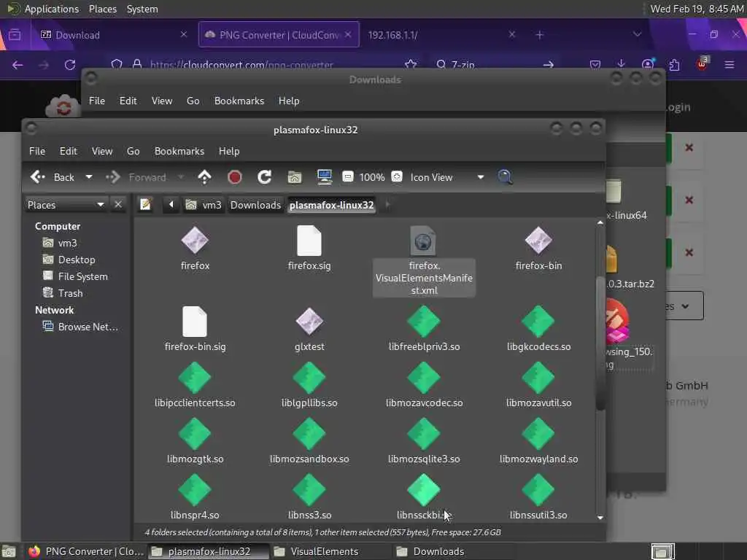The height and width of the screenshot is (560, 747).
Task: Select plasmafox-linux32 path button
Action: [x=332, y=205]
